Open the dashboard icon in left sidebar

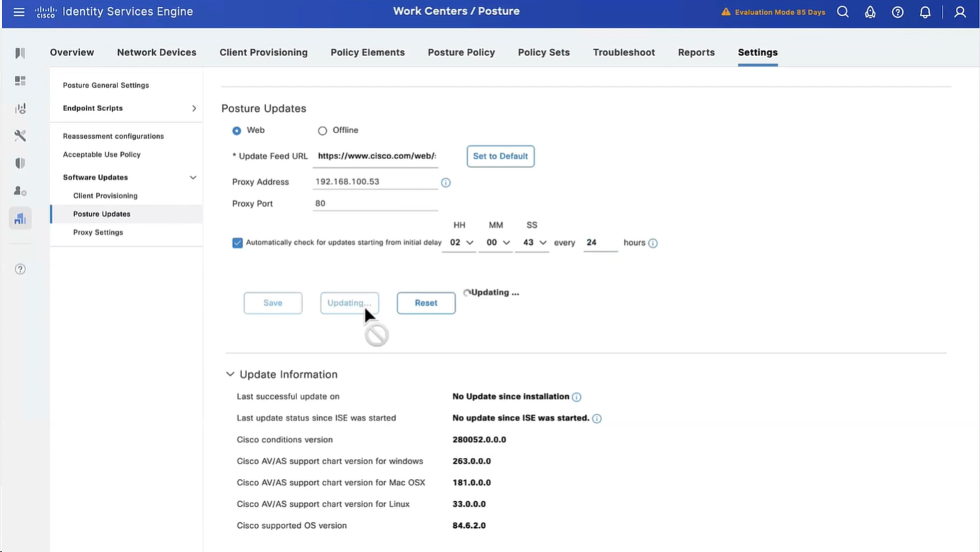coord(20,81)
